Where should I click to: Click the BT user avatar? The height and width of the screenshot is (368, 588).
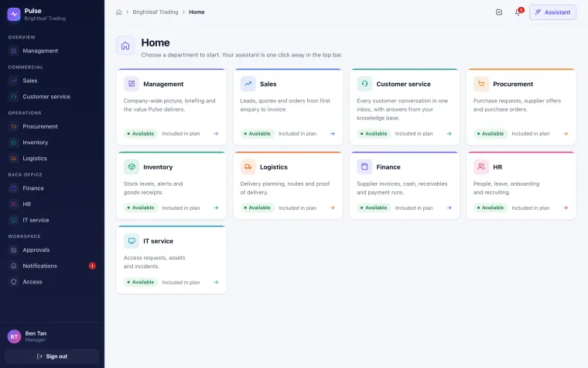point(14,336)
